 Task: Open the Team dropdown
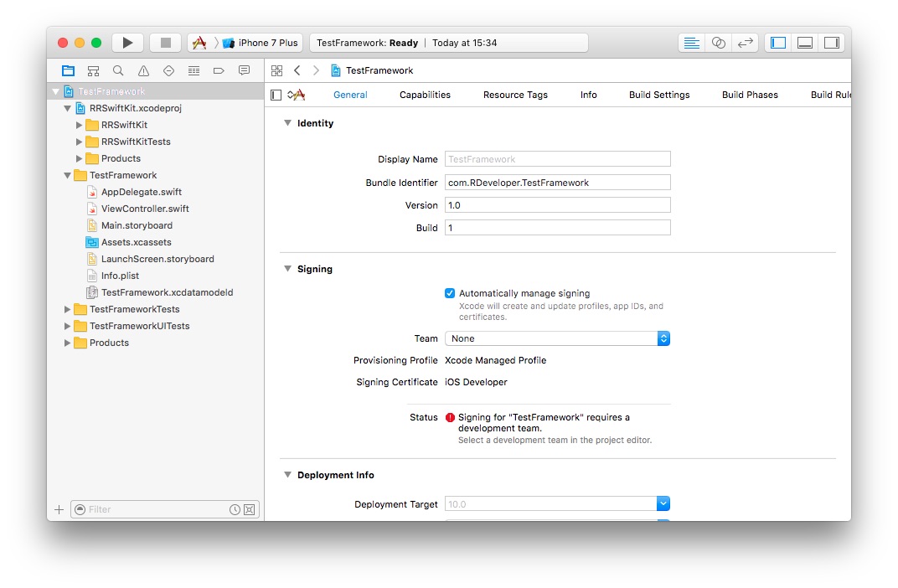coord(557,338)
